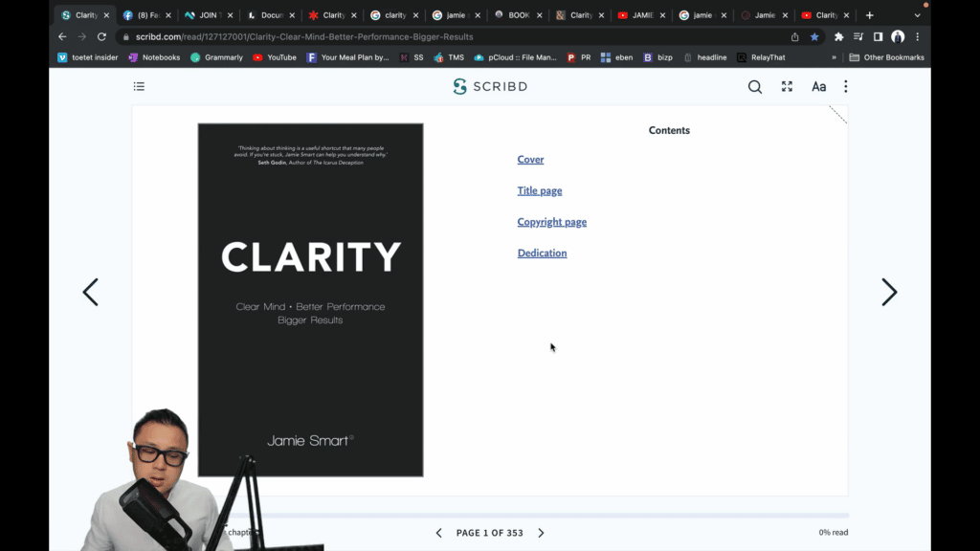This screenshot has width=980, height=551.
Task: Click the browser forward button
Action: [82, 37]
